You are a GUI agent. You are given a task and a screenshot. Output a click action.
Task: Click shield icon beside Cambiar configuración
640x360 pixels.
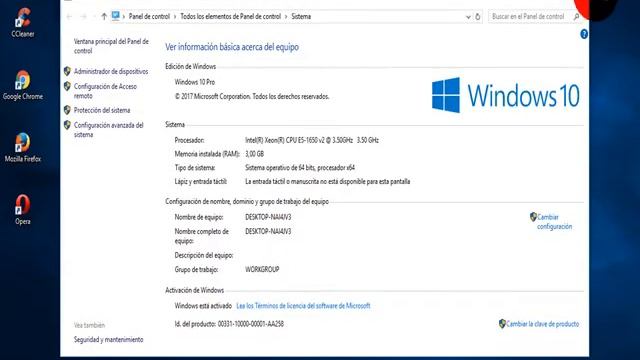tap(533, 217)
